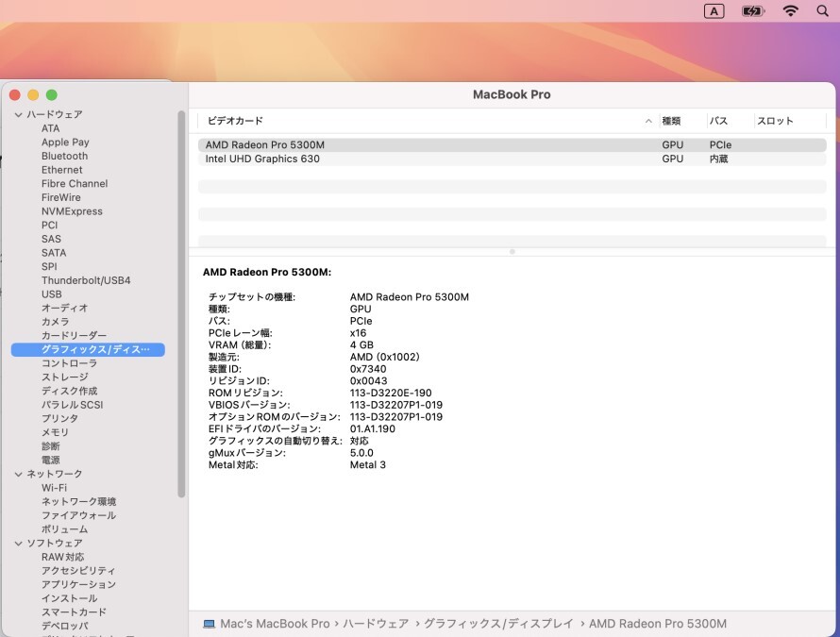Select メモリ in the sidebar
This screenshot has height=637, width=840.
(x=55, y=433)
